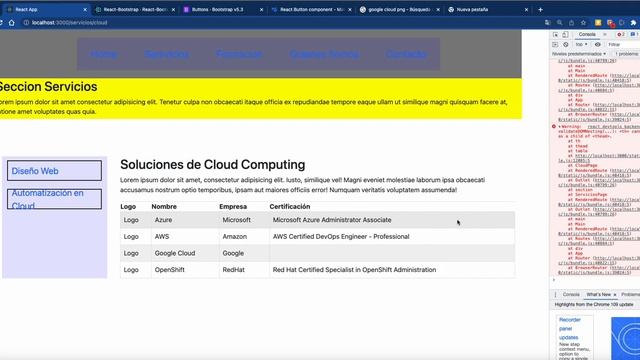The width and height of the screenshot is (640, 360).
Task: Open a new browser tab with plus
Action: pyautogui.click(x=540, y=9)
